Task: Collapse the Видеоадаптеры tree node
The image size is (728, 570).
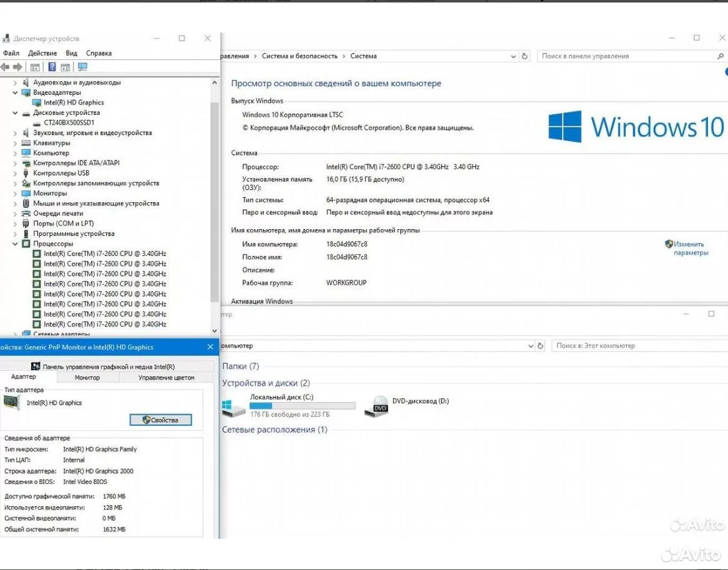Action: coord(16,92)
